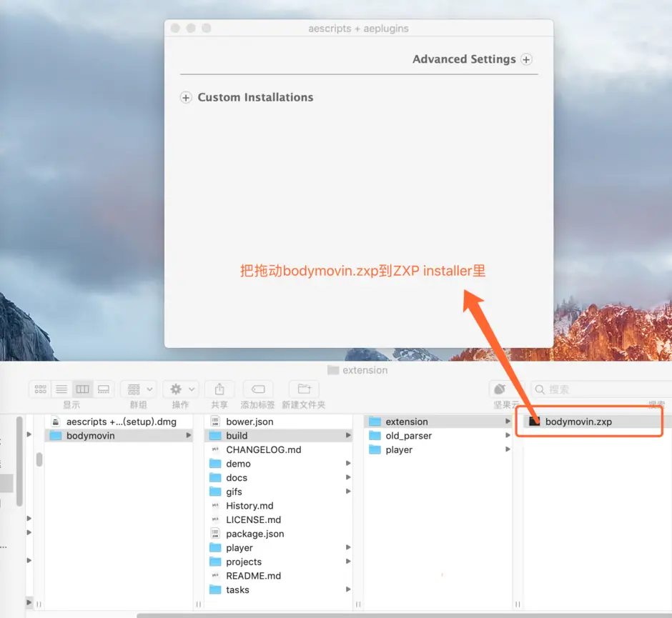672x618 pixels.
Task: Click the README.md file icon
Action: (x=215, y=576)
